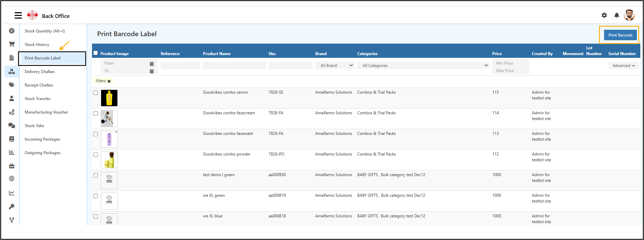This screenshot has width=644, height=240.
Task: Check the Goodvibes combo facewash row
Action: pyautogui.click(x=96, y=134)
